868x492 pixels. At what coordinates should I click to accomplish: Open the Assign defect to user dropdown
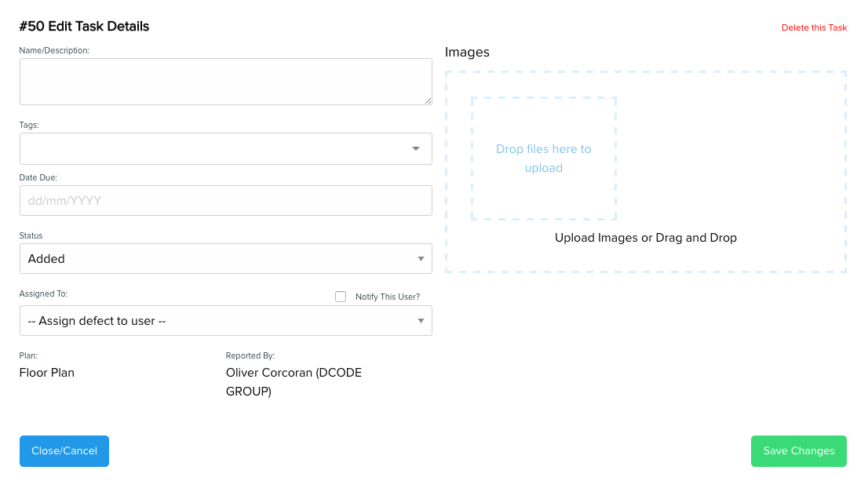pyautogui.click(x=226, y=320)
